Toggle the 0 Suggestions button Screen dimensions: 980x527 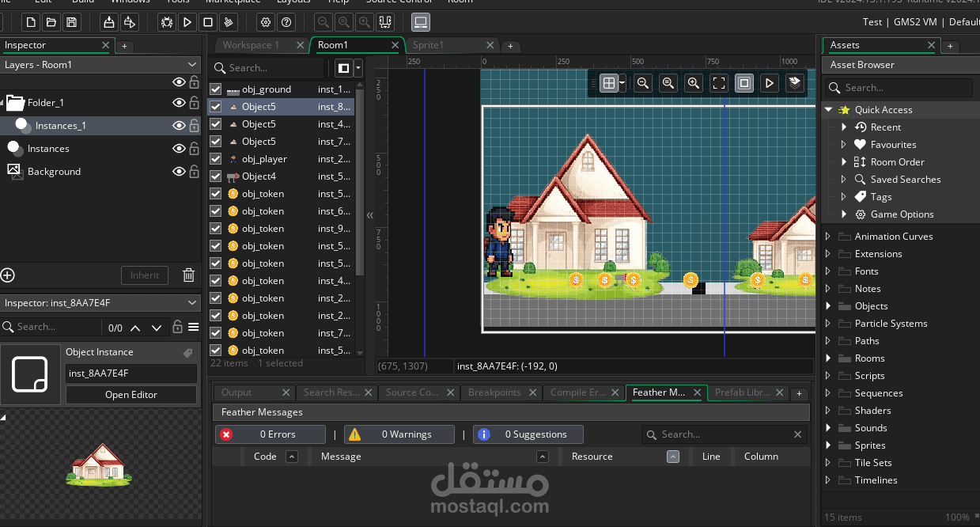[528, 434]
